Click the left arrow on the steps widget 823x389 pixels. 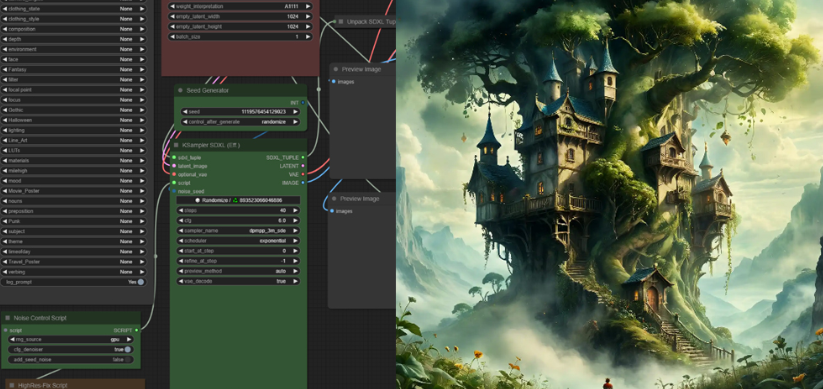point(181,211)
